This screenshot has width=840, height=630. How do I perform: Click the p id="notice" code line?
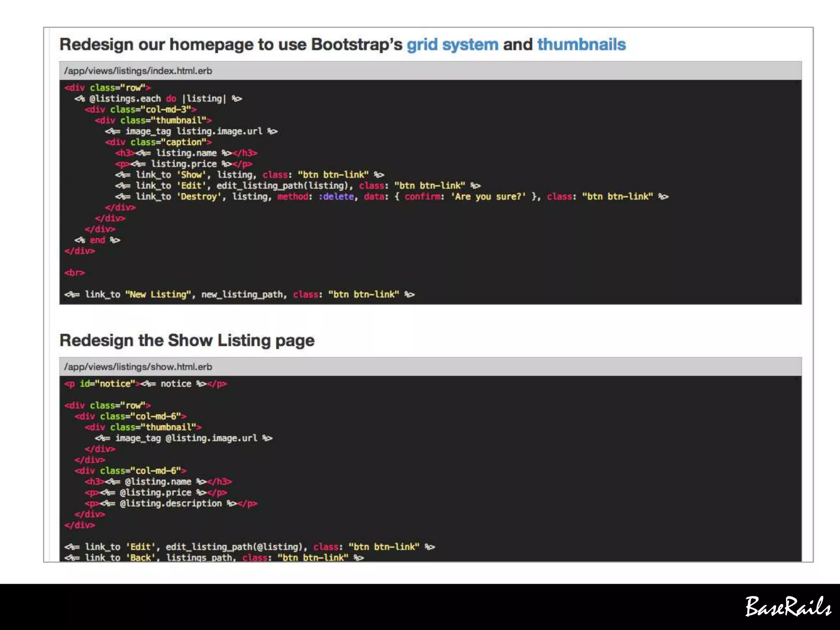[x=146, y=384]
